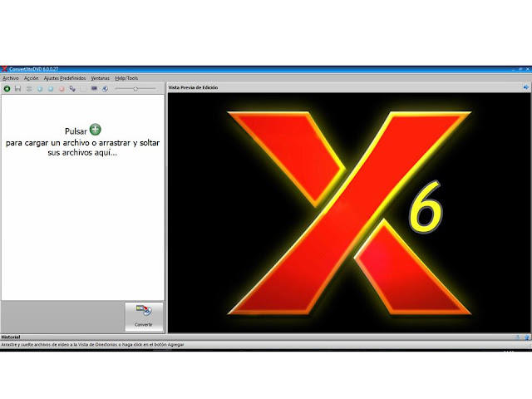Click the greyed square icon after chain link

coord(83,89)
